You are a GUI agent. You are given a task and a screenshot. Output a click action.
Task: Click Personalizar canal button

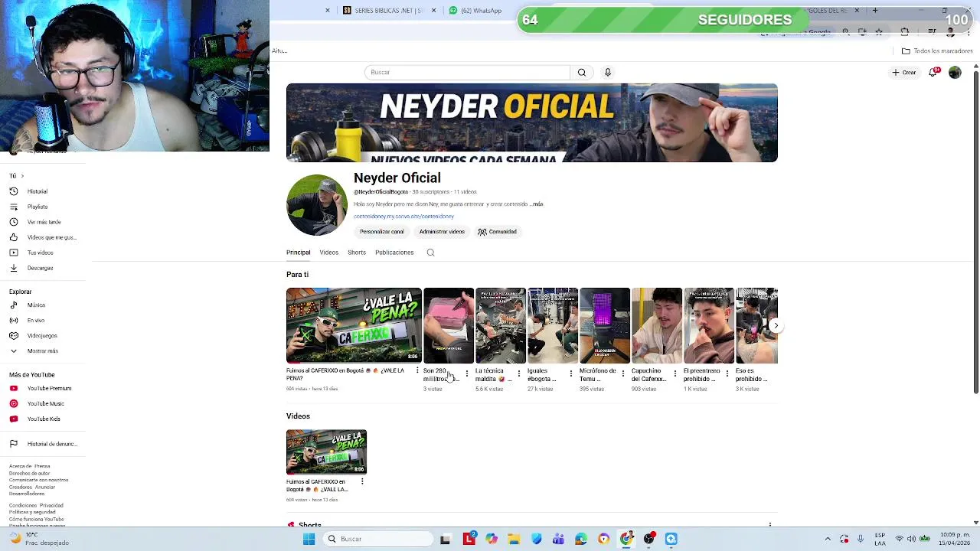(381, 232)
